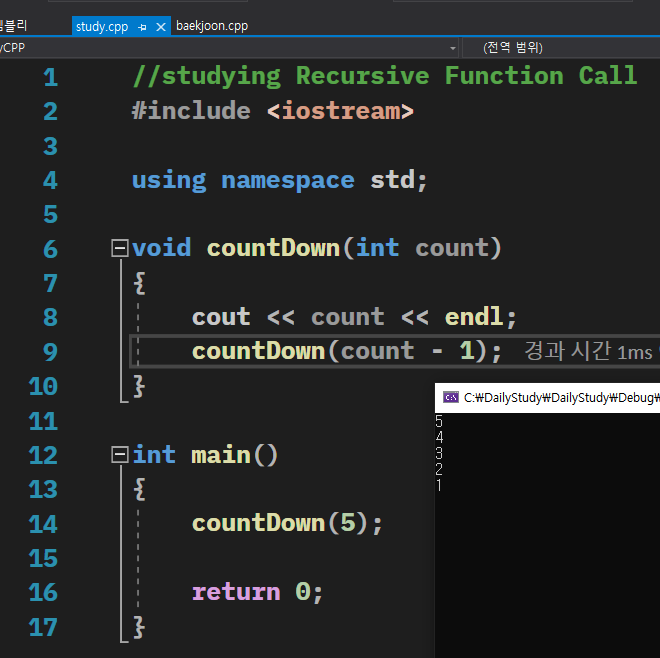Viewport: 660px width, 658px height.
Task: Click the comment on line 1
Action: pyautogui.click(x=385, y=76)
